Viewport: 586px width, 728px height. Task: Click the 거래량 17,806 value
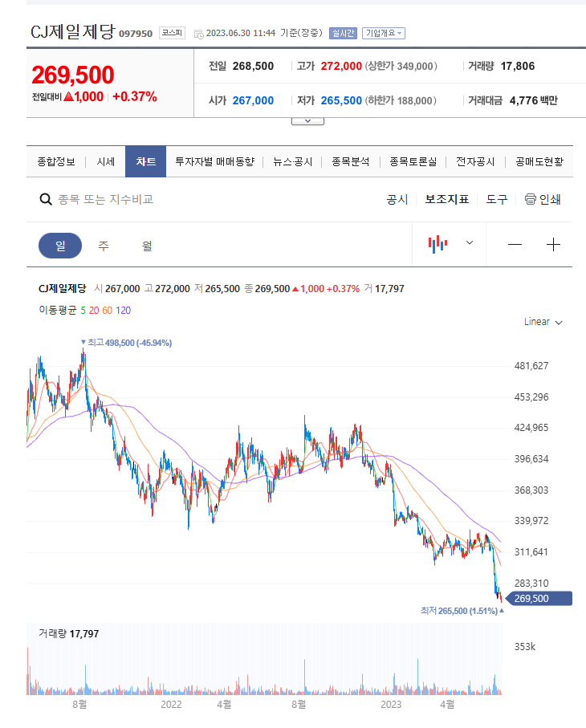(x=518, y=66)
